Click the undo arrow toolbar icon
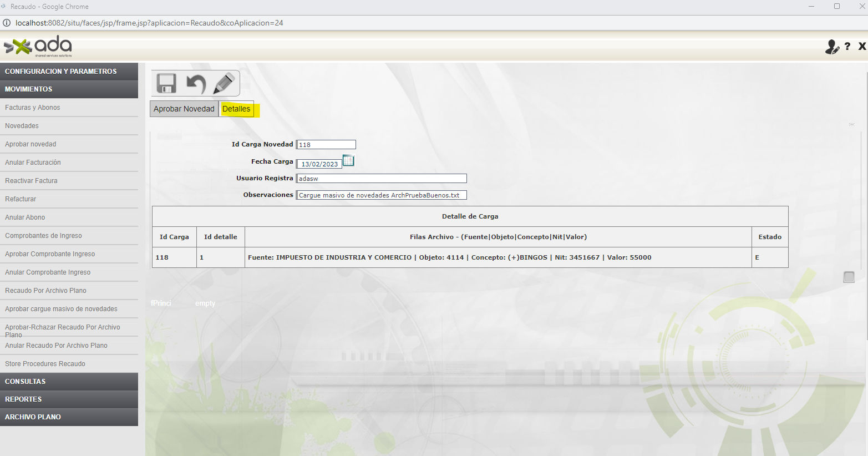 [x=196, y=84]
